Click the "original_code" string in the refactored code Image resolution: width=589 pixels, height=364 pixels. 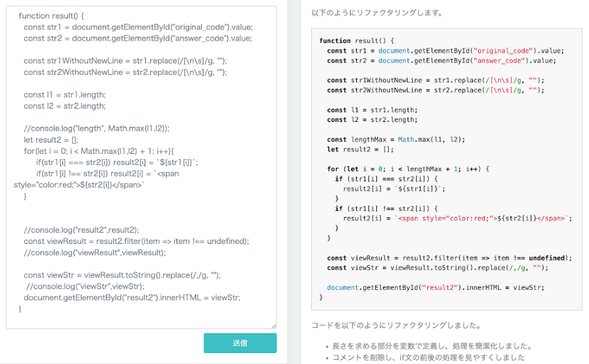503,51
